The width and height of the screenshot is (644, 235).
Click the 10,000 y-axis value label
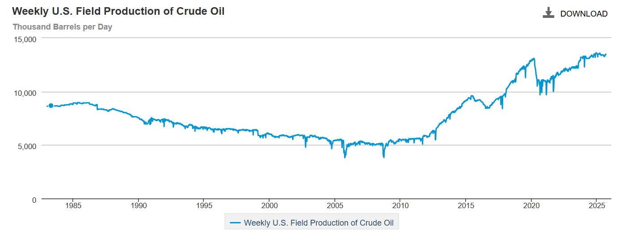26,93
